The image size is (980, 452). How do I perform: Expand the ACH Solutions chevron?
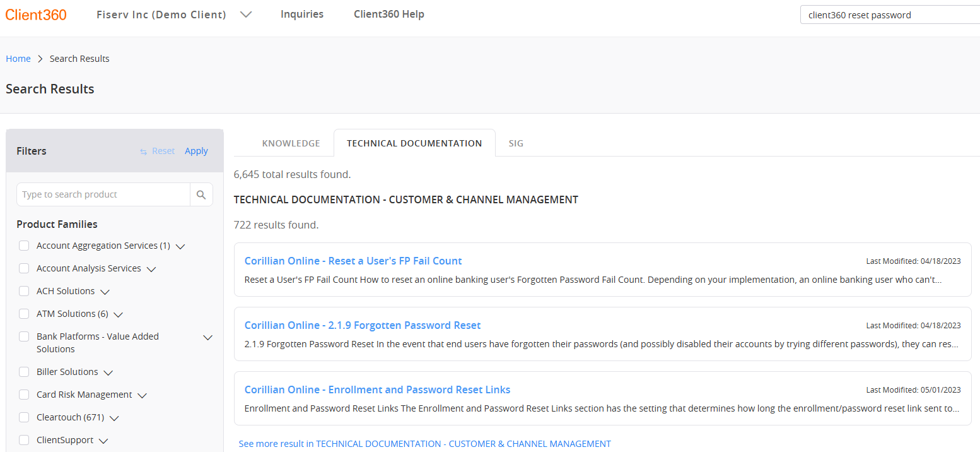tap(105, 292)
